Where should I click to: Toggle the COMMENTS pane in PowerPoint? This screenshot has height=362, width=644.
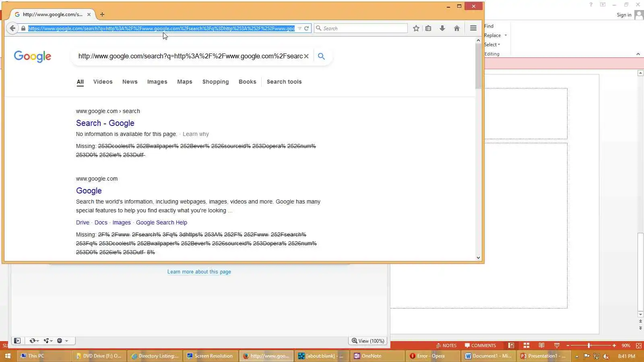point(480,346)
